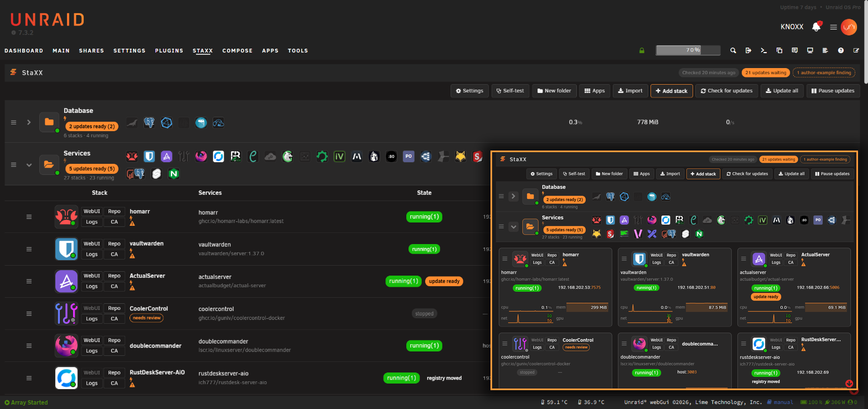Click the homarr table row drag handle
The height and width of the screenshot is (409, 868).
(29, 216)
